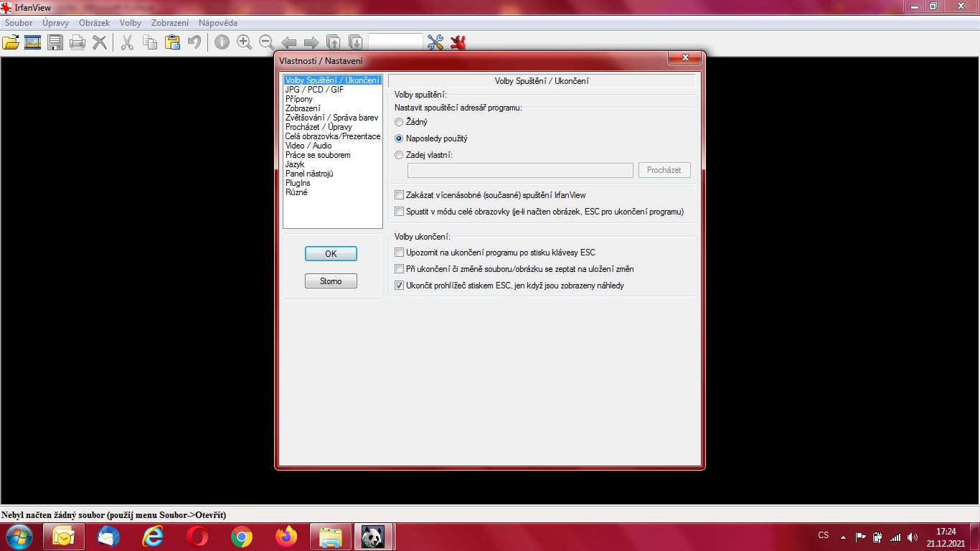Click the Zoom out magnifier icon
The height and width of the screenshot is (551, 980).
tap(266, 42)
